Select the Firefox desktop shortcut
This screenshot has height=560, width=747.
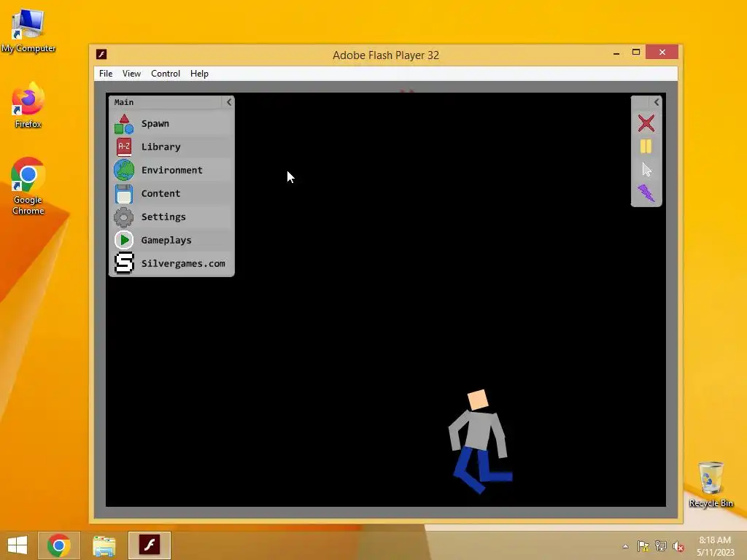coord(28,105)
